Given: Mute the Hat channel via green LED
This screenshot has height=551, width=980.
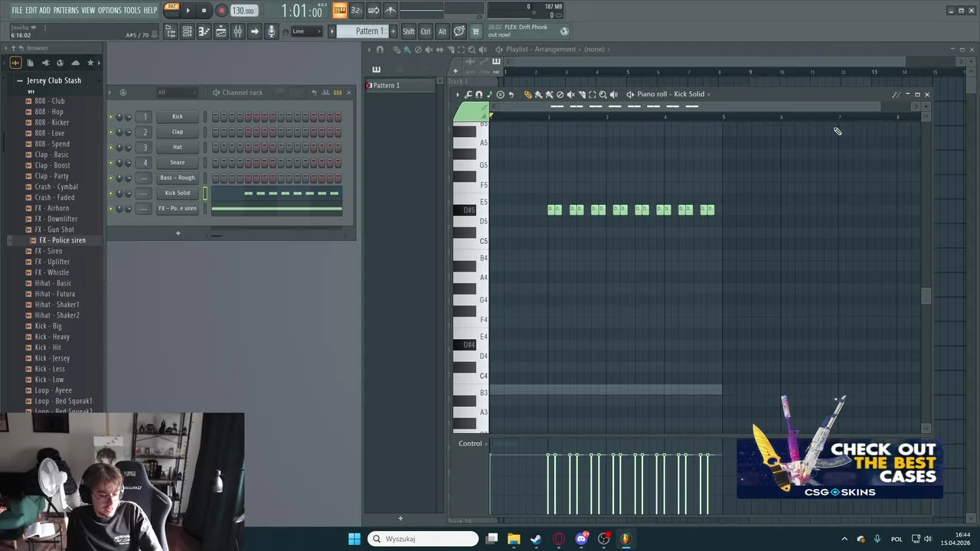Looking at the screenshot, I should pyautogui.click(x=110, y=147).
